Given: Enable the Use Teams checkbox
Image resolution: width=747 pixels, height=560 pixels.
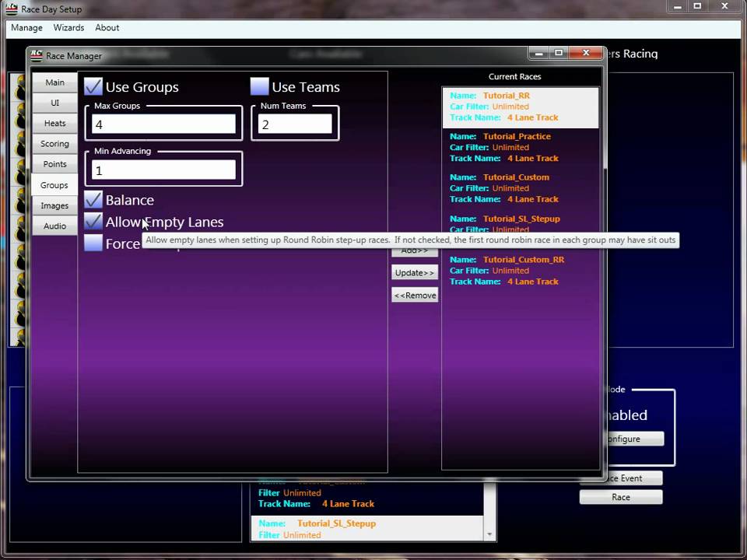Looking at the screenshot, I should pyautogui.click(x=260, y=86).
